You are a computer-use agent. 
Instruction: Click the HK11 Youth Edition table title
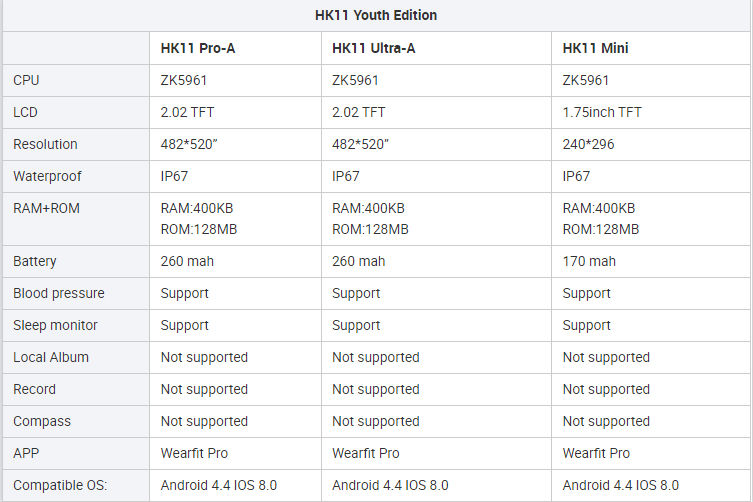pyautogui.click(x=376, y=15)
